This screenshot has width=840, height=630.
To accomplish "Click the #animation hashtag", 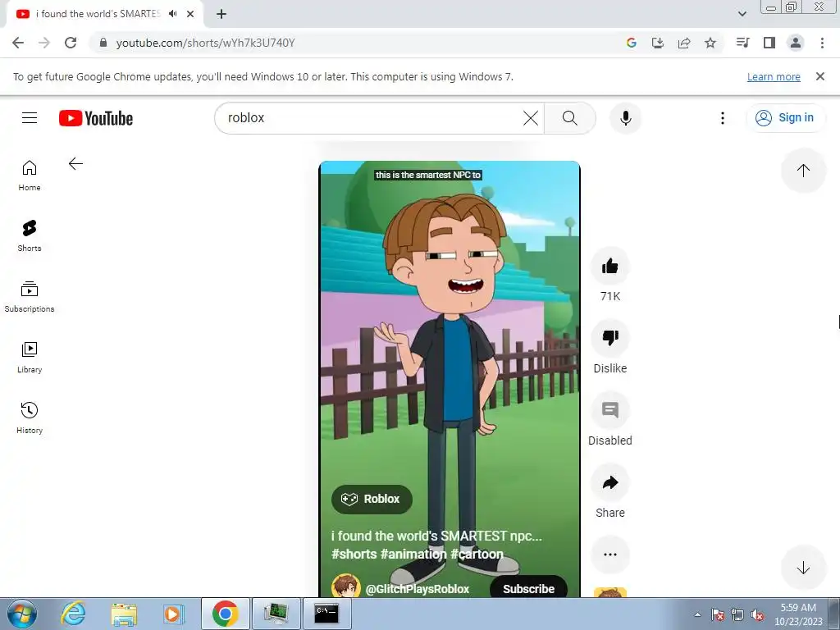I will (413, 554).
